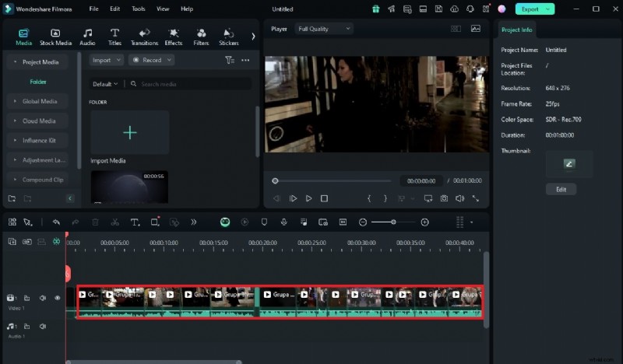
Task: Select the timeline Crop tool
Action: [155, 222]
